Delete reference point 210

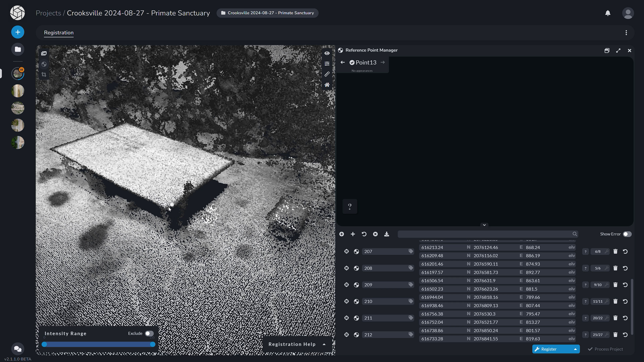615,301
